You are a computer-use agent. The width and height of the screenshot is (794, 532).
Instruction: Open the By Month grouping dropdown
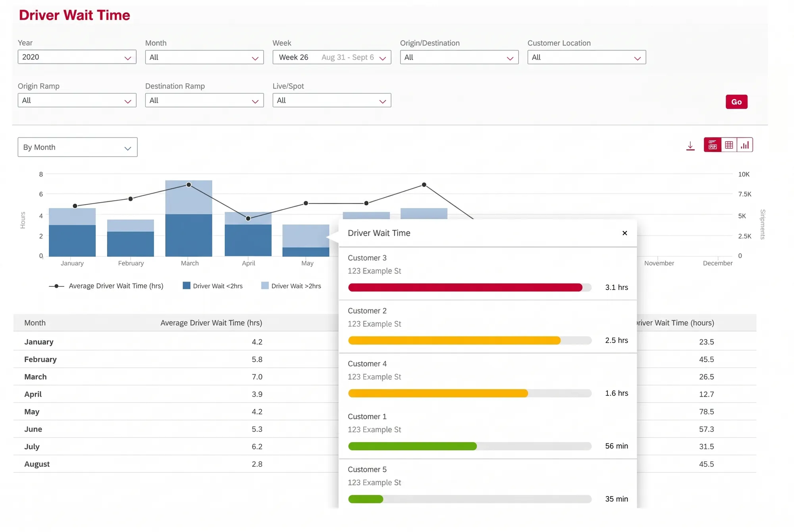tap(77, 147)
